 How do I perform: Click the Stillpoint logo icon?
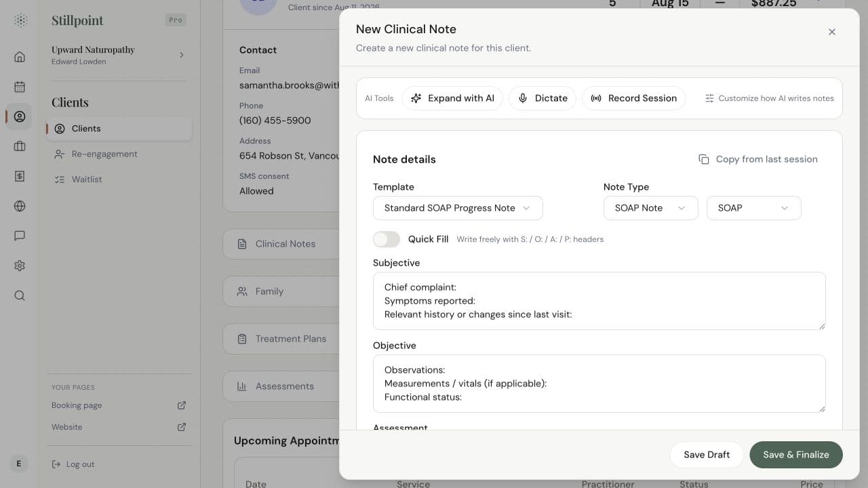coord(20,20)
